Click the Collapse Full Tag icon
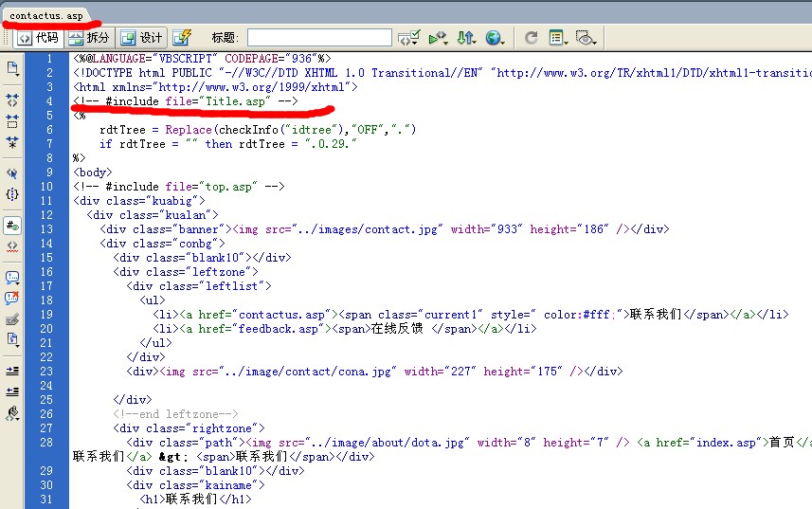The height and width of the screenshot is (509, 812). [x=12, y=99]
